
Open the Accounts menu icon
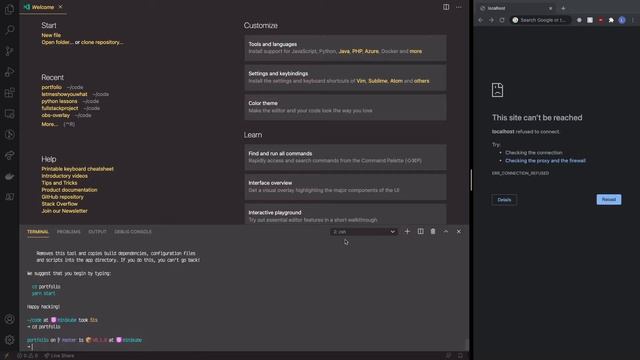[x=9, y=319]
